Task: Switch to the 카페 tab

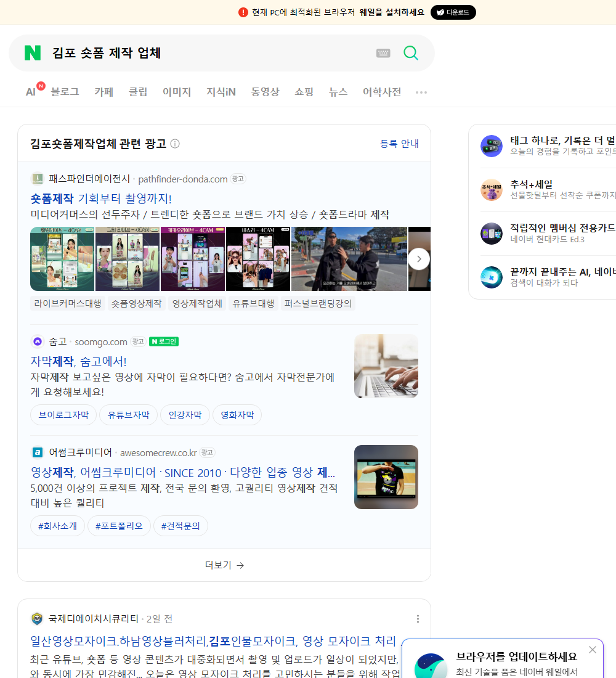Action: point(103,92)
